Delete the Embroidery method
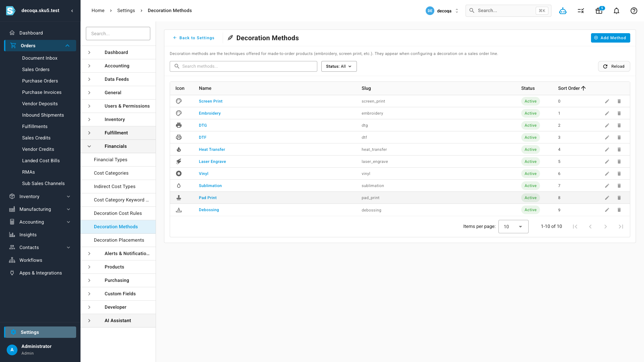Viewport: 644px width, 362px height. pos(619,113)
